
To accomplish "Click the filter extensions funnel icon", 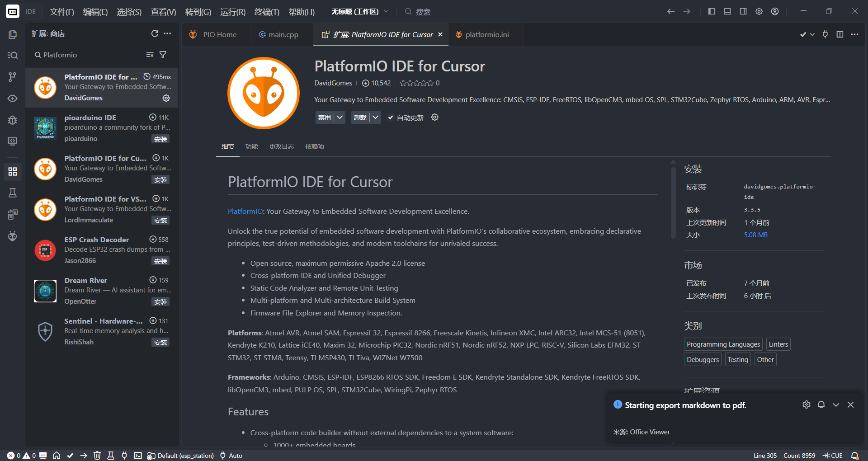I will pos(163,55).
